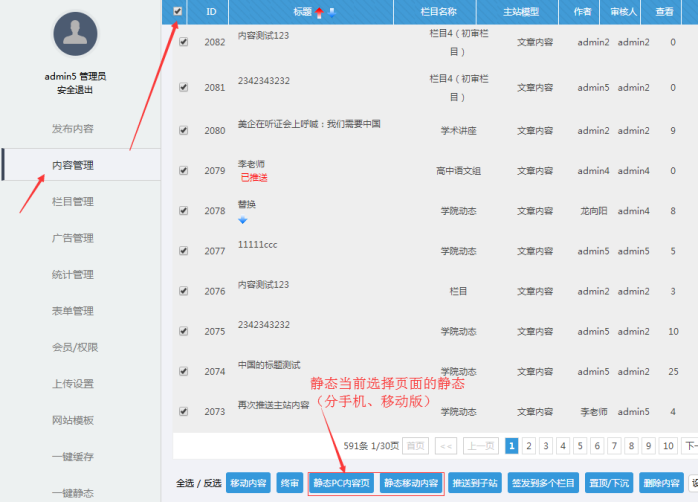Open 广告管理 in the sidebar
Screen dimensions: 698x502
73,238
